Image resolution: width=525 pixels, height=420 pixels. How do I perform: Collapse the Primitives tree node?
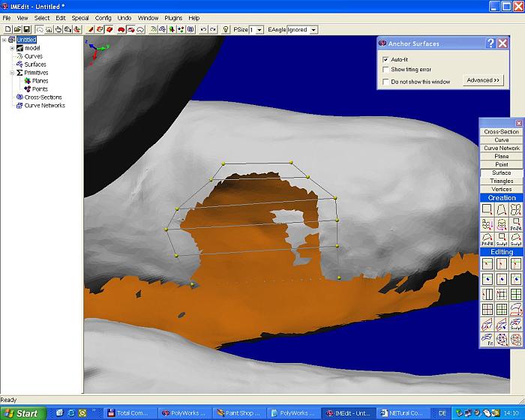point(11,73)
